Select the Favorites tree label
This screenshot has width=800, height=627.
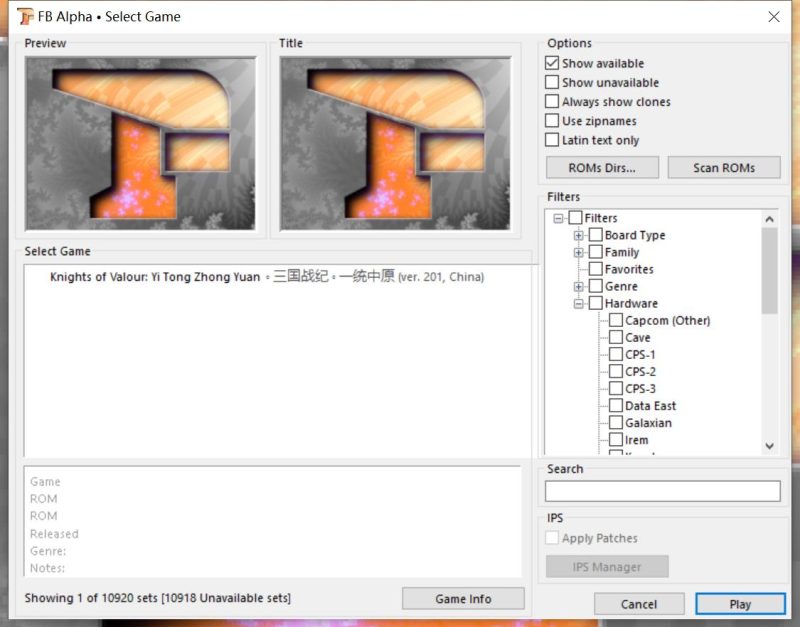tap(629, 269)
